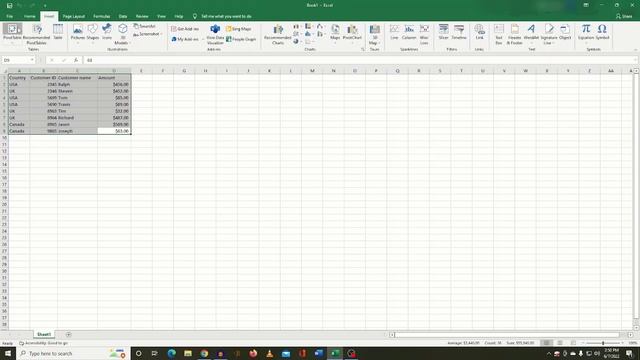Open the 3D Map tour button
The width and height of the screenshot is (640, 360).
374,34
